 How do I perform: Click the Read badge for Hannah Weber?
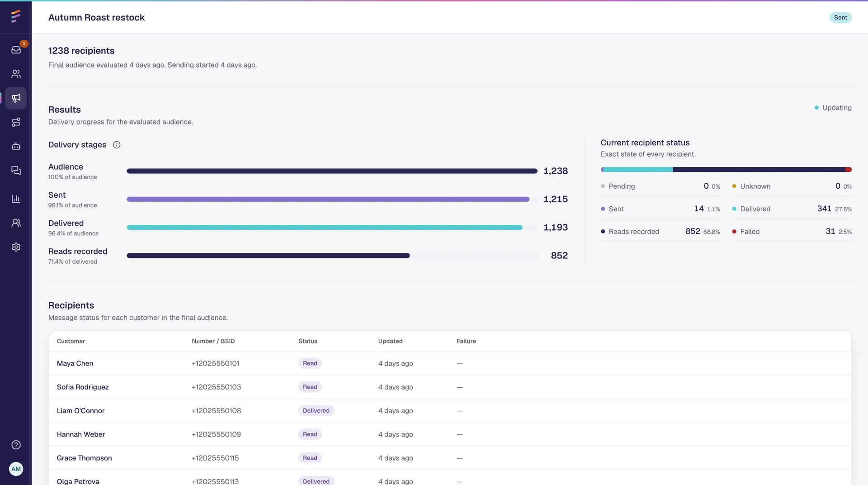310,434
